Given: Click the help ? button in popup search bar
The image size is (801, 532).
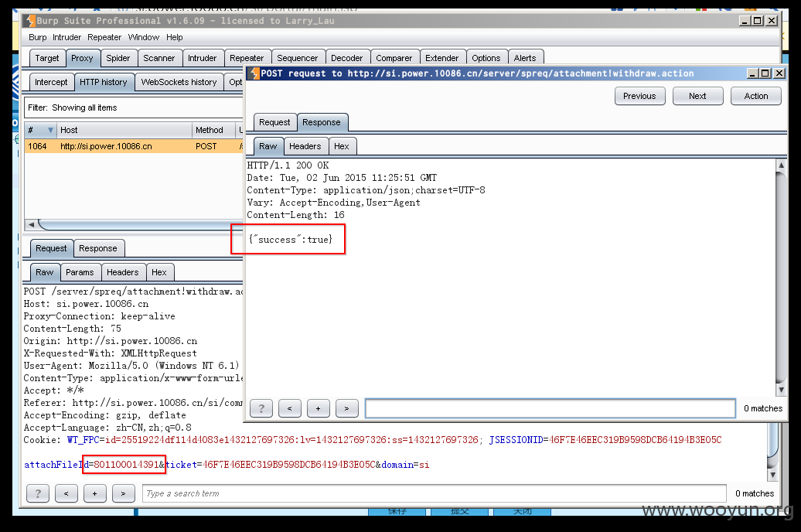Looking at the screenshot, I should (x=261, y=408).
